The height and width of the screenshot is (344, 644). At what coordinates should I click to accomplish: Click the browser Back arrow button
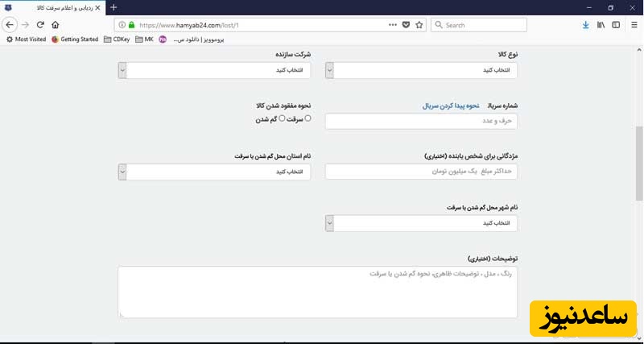10,25
